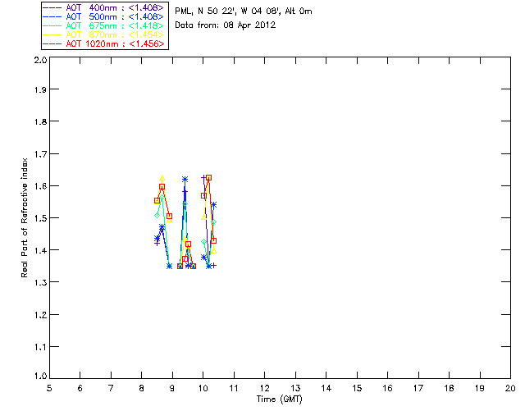Click the 1.0 y-axis tick label
Image resolution: width=525 pixels, height=420 pixels.
40,376
